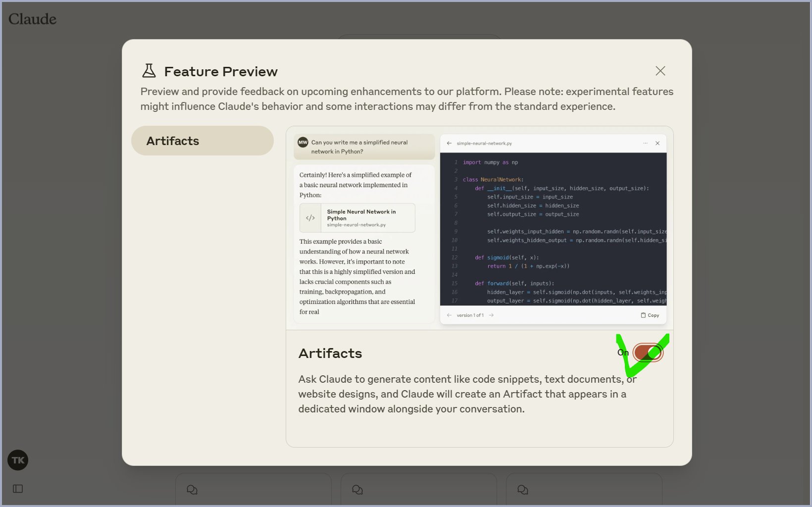Click the code artifact icon in preview
This screenshot has width=812, height=507.
tap(310, 218)
